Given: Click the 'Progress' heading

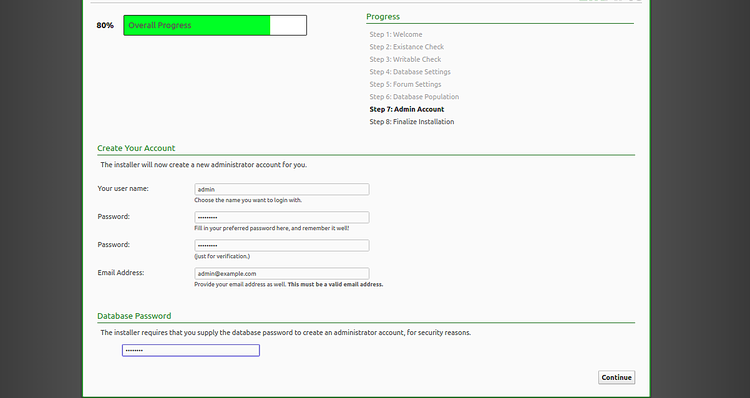Looking at the screenshot, I should point(383,17).
